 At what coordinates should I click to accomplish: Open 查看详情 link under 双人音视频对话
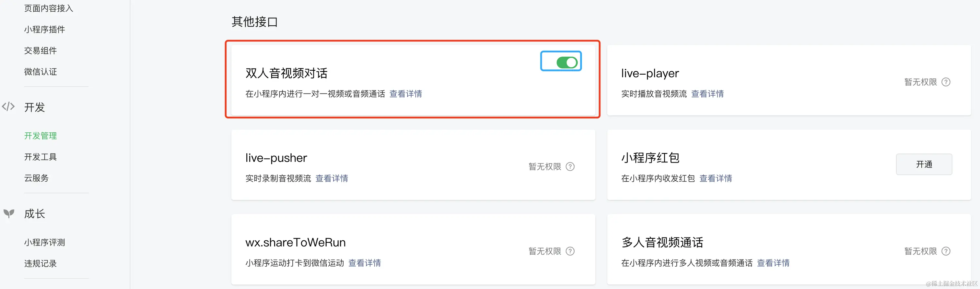405,94
